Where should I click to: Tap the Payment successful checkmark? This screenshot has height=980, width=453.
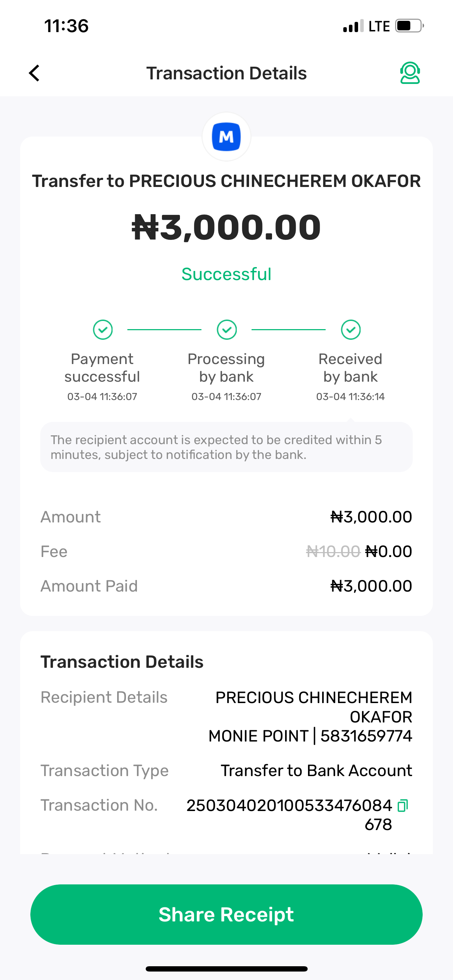point(103,329)
